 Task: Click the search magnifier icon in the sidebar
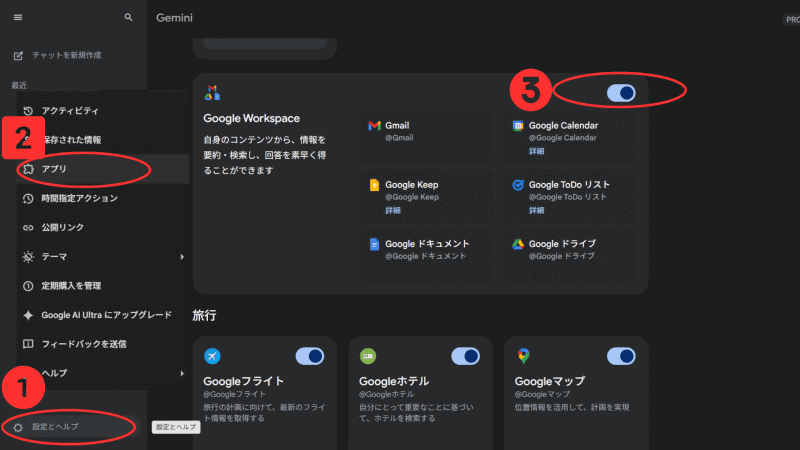(129, 17)
